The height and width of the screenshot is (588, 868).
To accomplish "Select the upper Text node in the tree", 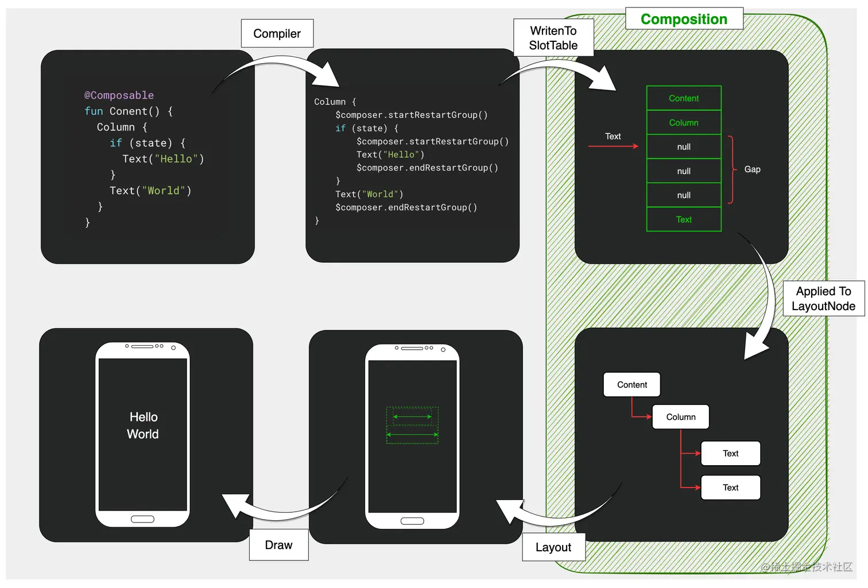I will click(730, 453).
